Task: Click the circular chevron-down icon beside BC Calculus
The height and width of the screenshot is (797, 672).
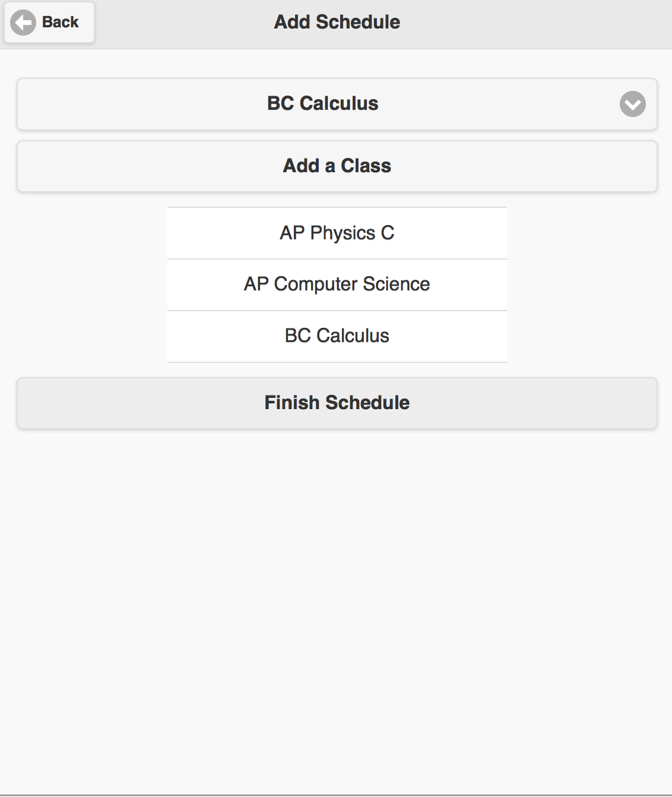Action: tap(633, 104)
